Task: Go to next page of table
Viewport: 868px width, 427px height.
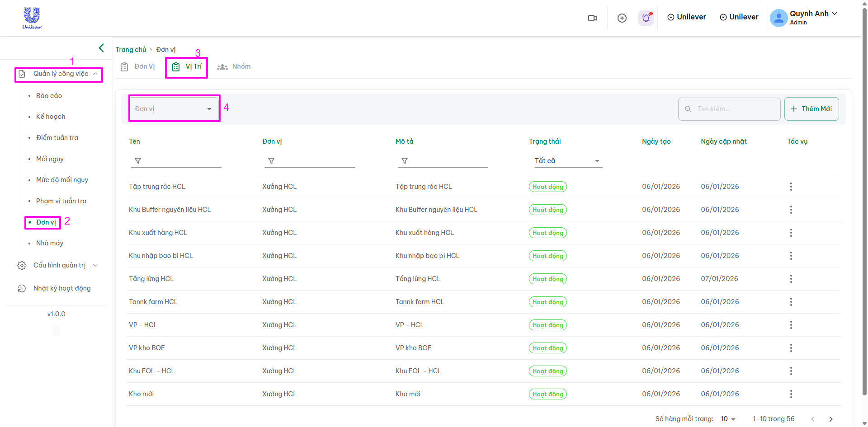Action: tap(830, 419)
